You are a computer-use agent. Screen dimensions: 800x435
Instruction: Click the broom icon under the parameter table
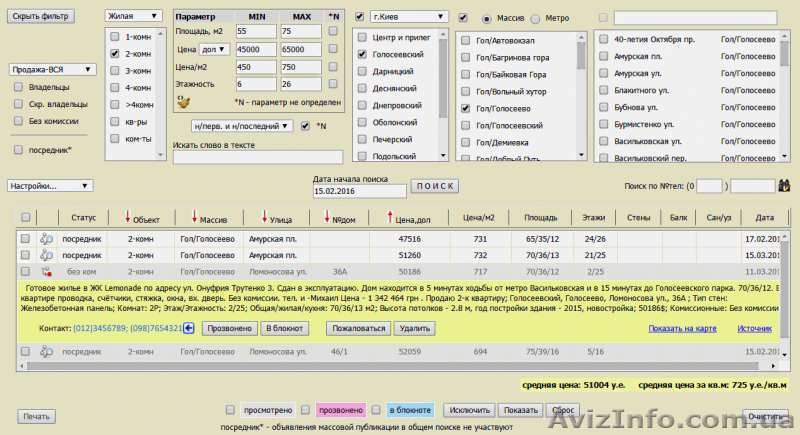(182, 101)
